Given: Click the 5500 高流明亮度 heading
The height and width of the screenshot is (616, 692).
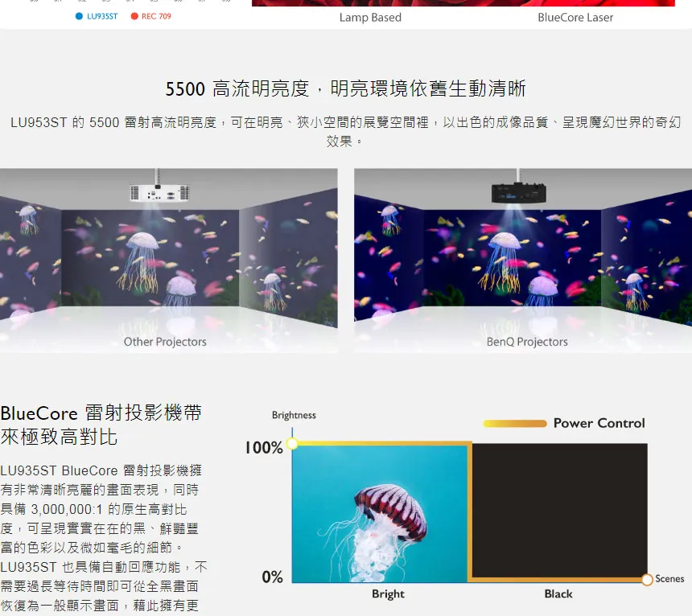Looking at the screenshot, I should click(345, 88).
